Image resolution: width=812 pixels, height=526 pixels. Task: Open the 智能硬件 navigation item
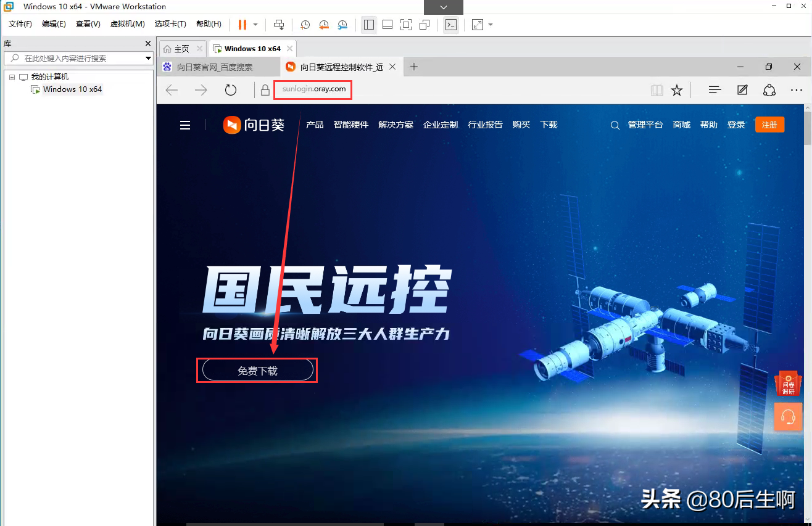click(x=351, y=125)
